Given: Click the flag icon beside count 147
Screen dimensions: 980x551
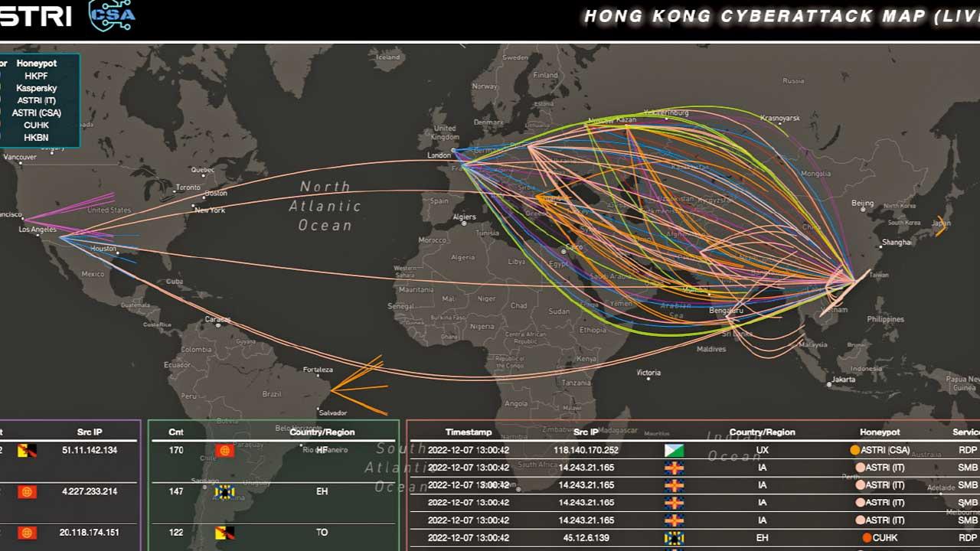Looking at the screenshot, I should click(224, 491).
